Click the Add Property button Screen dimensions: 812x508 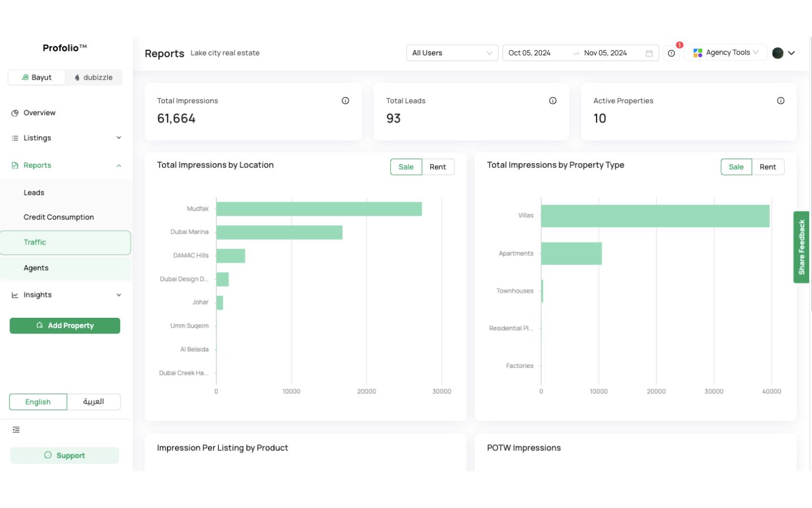(65, 326)
